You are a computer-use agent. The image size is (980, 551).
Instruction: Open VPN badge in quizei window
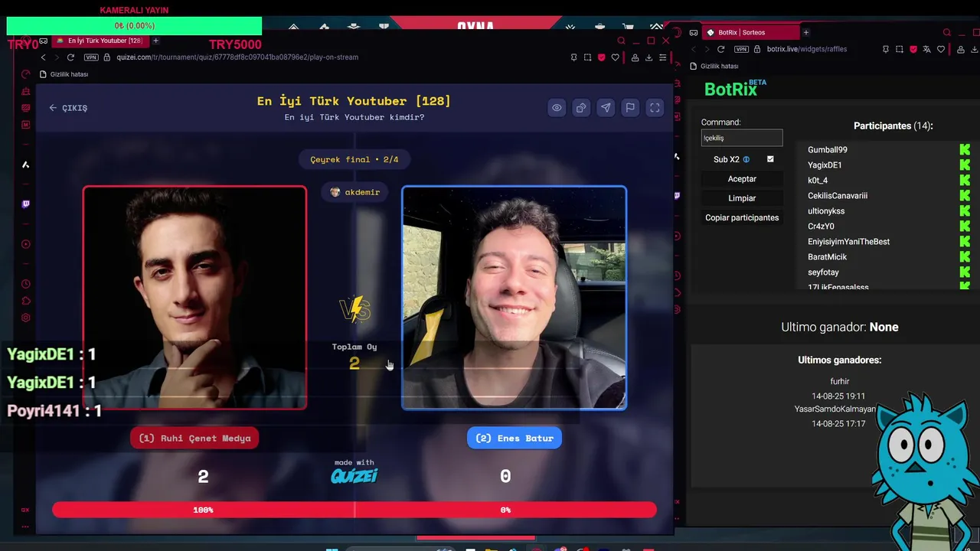click(91, 57)
